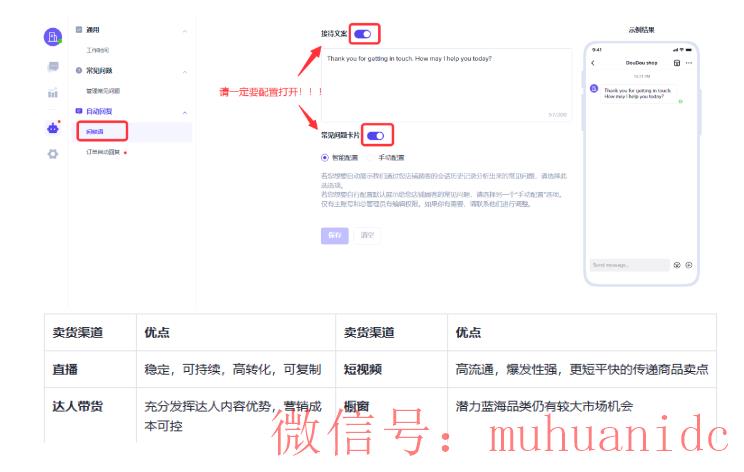Click the purple bot avatar in the preview chat

click(x=594, y=88)
